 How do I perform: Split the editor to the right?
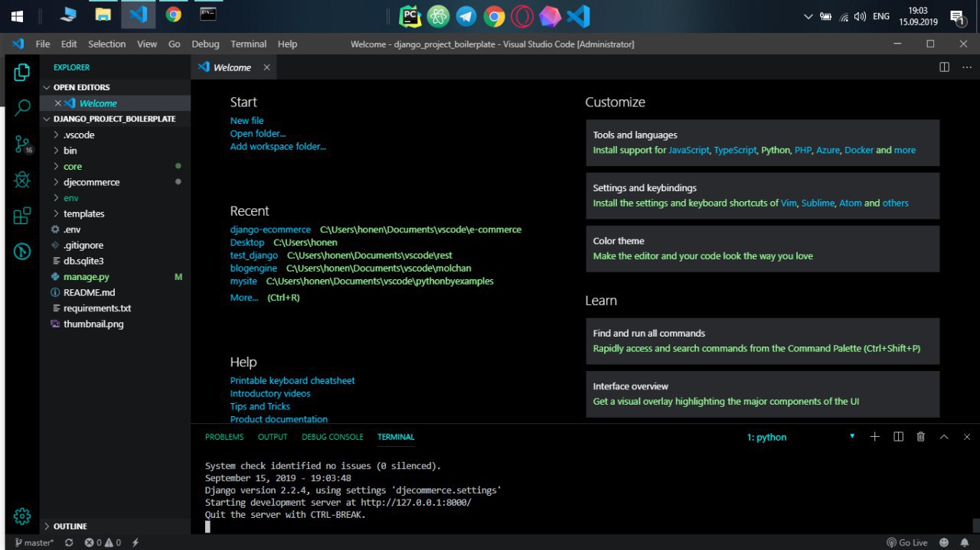pyautogui.click(x=944, y=67)
